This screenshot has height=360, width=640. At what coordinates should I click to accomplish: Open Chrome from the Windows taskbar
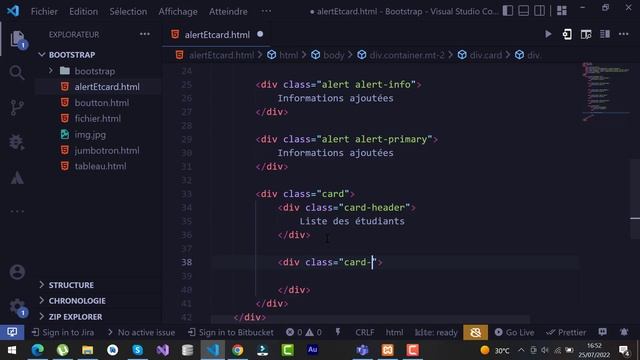(x=237, y=350)
